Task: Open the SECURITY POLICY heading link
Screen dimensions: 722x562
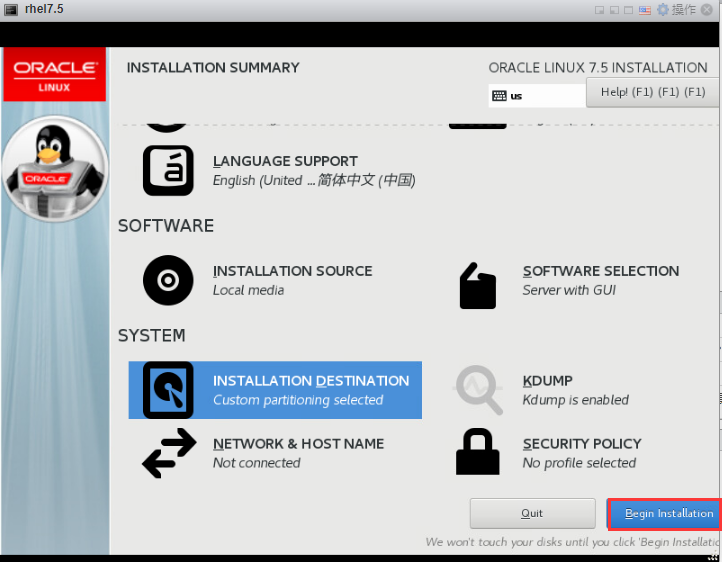Action: tap(582, 444)
